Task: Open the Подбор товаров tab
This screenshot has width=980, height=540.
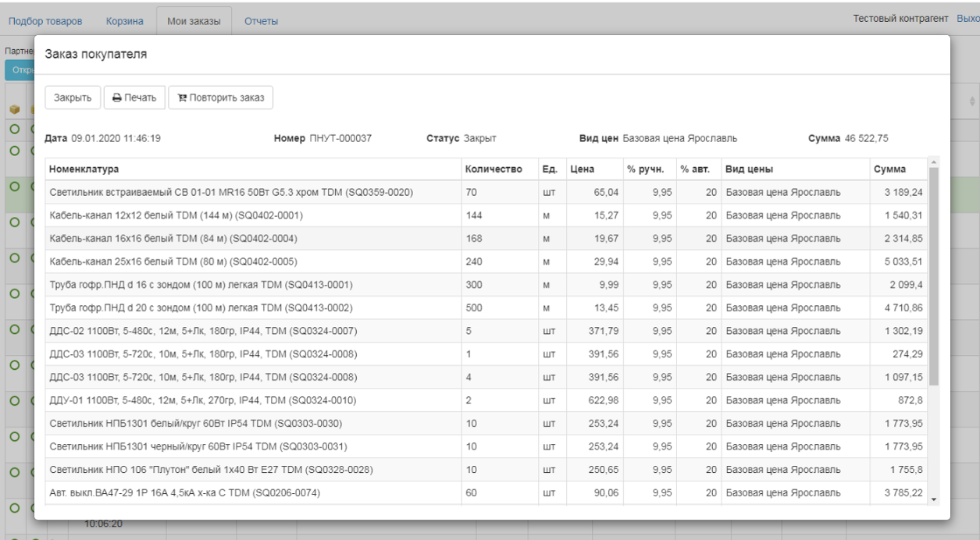Action: click(x=45, y=21)
